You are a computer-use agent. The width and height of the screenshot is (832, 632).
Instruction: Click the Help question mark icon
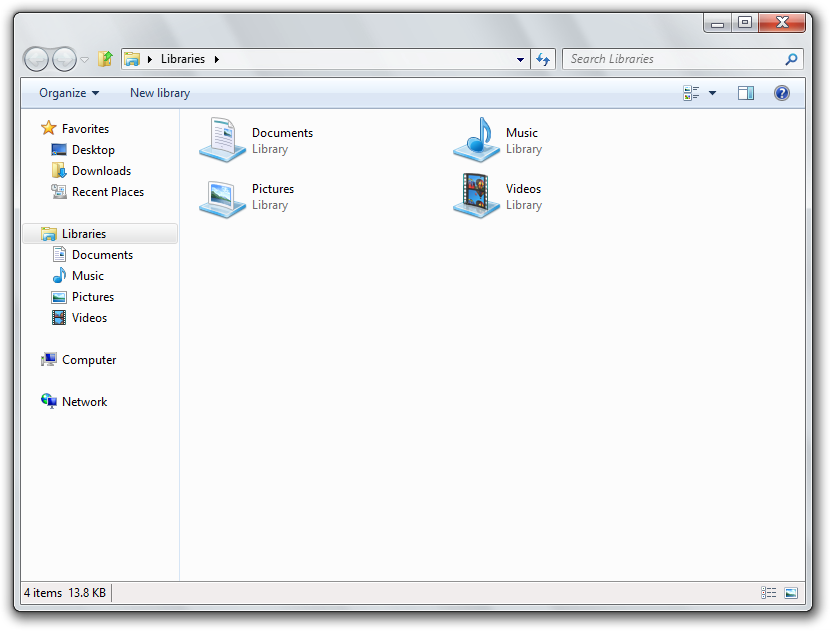pos(782,93)
